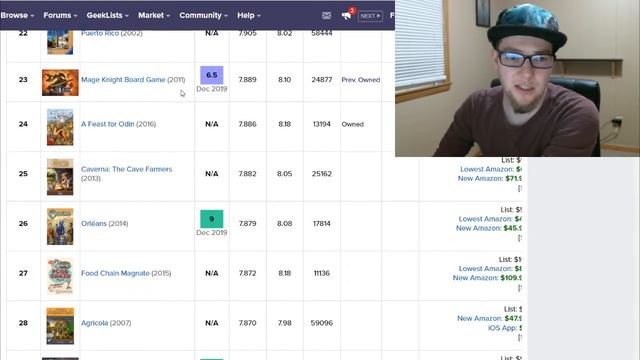Open notifications megaphone icon
Screen dimensions: 640x360
347,16
